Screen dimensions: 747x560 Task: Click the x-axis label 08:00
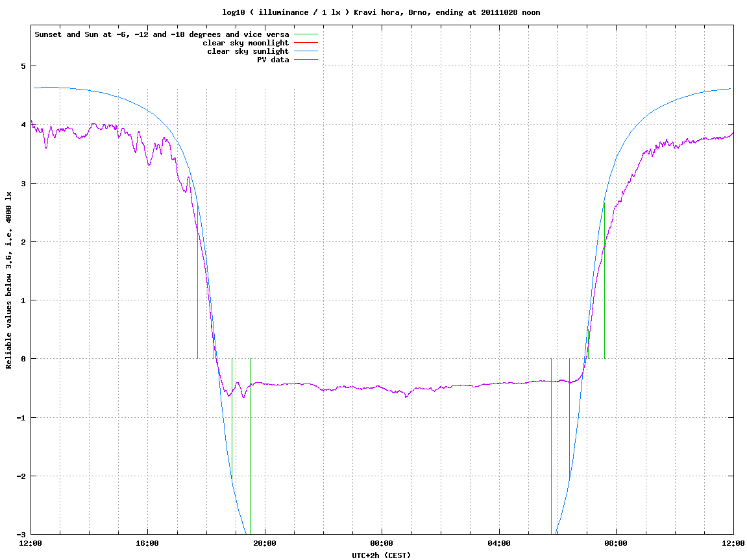point(617,543)
